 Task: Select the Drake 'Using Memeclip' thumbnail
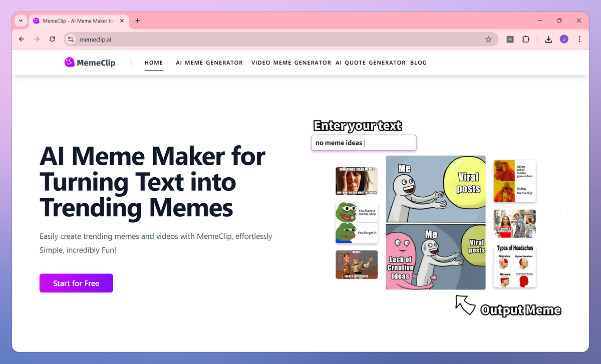pyautogui.click(x=514, y=181)
